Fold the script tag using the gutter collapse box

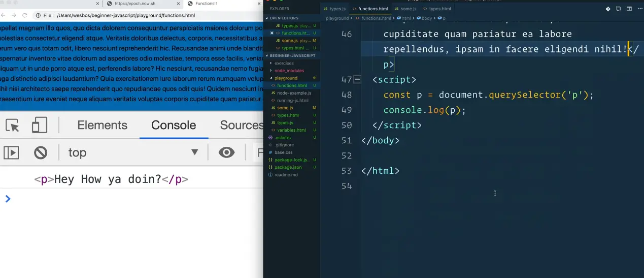tap(357, 79)
